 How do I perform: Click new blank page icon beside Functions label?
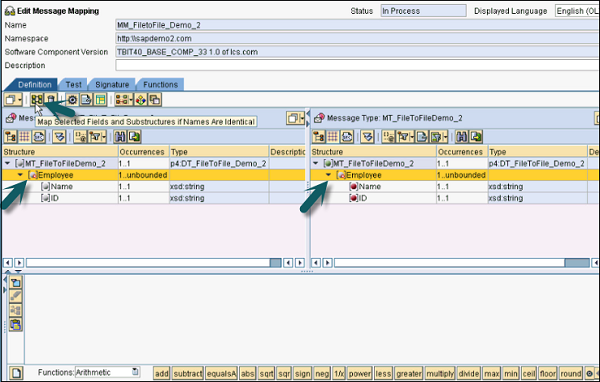pos(16,373)
